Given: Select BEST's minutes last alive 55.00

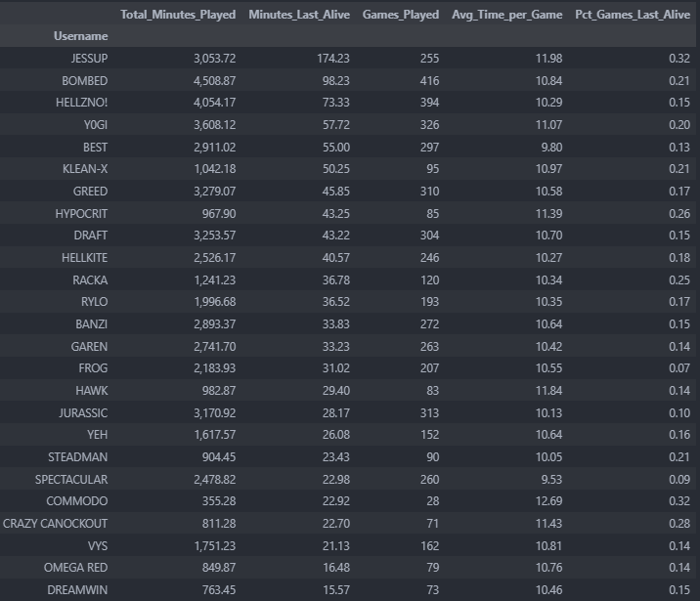Looking at the screenshot, I should [x=336, y=148].
